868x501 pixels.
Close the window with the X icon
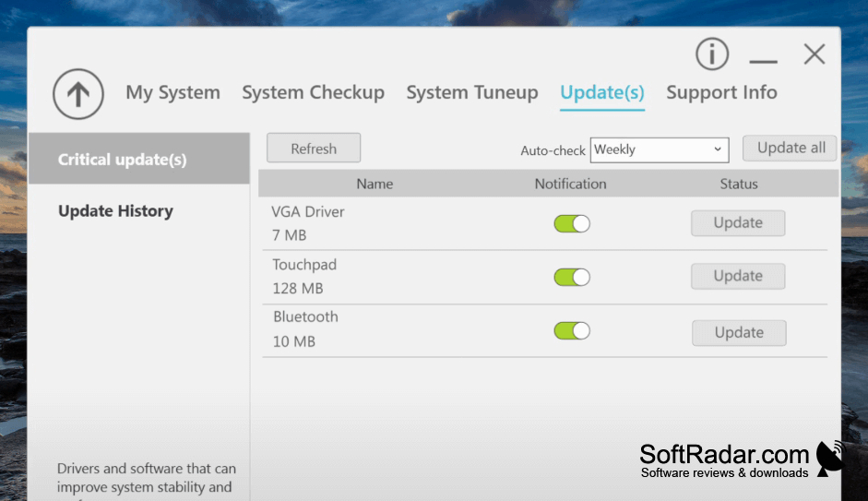coord(814,54)
